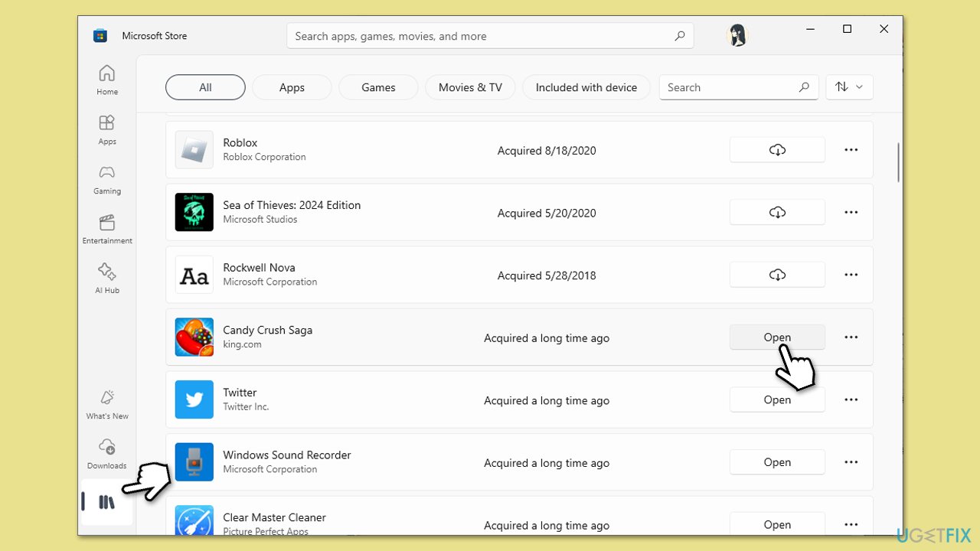This screenshot has height=551, width=980.
Task: Open more options for Clear Master Cleaner
Action: click(851, 524)
